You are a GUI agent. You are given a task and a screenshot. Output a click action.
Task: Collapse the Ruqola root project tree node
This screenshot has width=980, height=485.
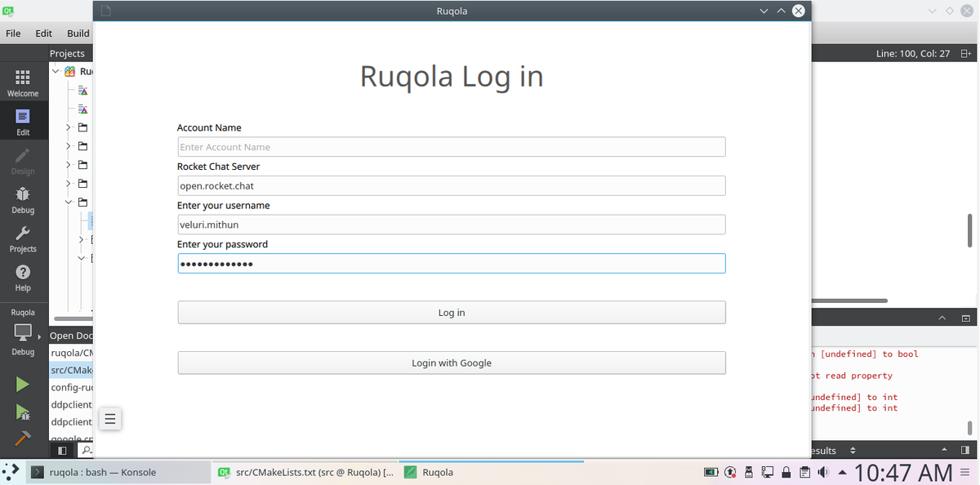tap(56, 72)
